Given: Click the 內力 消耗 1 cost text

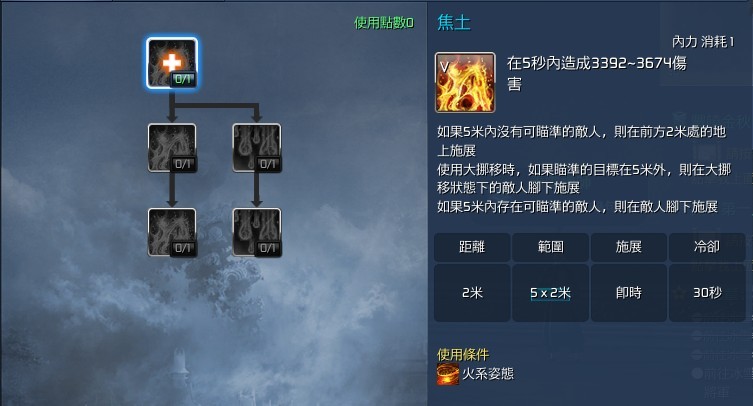Looking at the screenshot, I should [703, 42].
